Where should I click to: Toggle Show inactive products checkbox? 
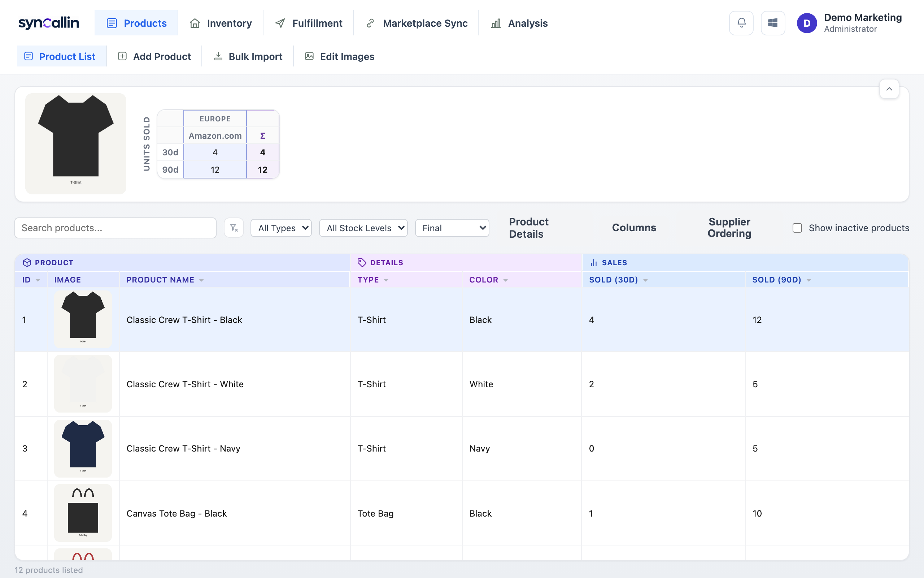point(797,228)
